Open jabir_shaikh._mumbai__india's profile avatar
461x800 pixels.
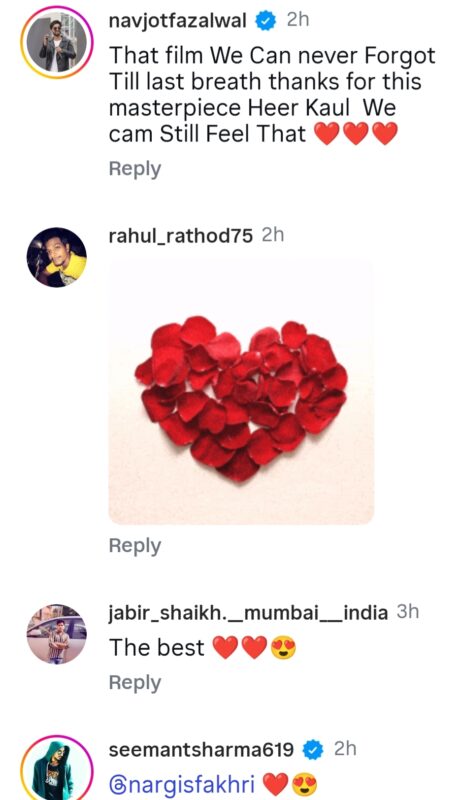tap(57, 634)
